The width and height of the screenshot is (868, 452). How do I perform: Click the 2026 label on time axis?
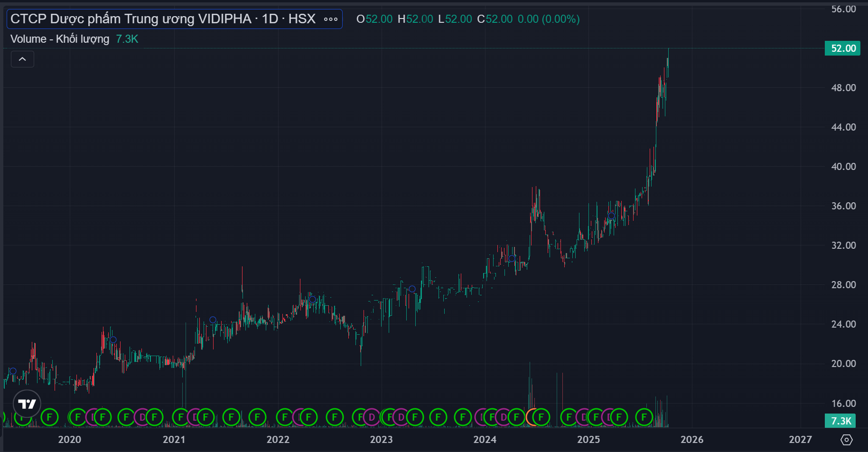(691, 440)
